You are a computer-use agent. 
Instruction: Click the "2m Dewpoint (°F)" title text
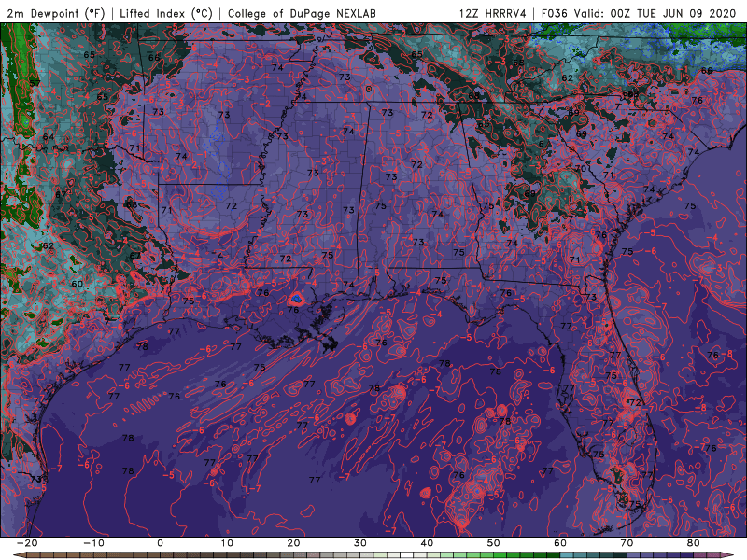coord(56,13)
